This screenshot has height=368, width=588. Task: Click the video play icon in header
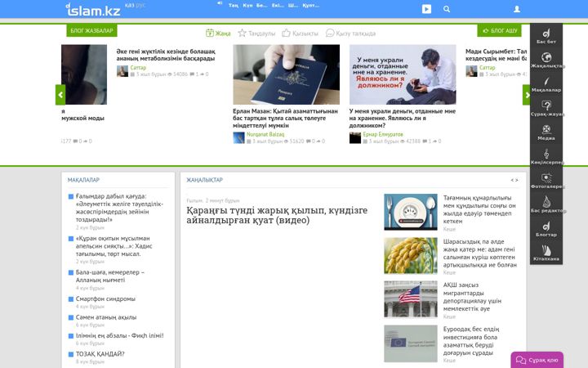(x=426, y=9)
